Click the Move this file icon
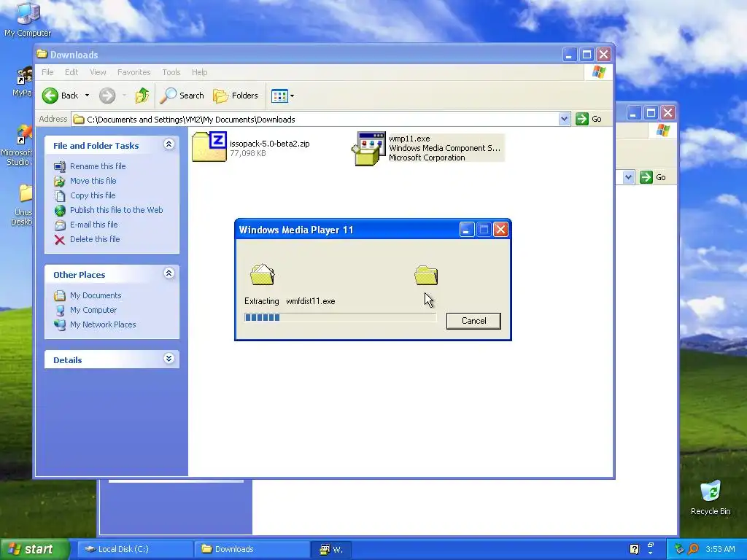The height and width of the screenshot is (560, 747). 60,181
